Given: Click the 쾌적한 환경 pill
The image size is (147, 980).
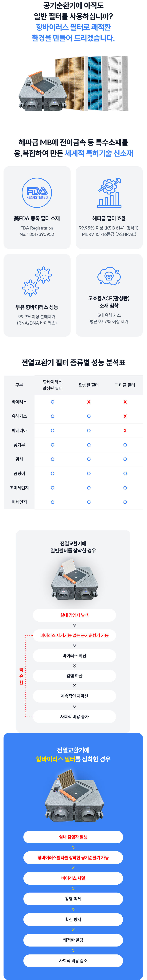Looking at the screenshot, I should 73,940.
